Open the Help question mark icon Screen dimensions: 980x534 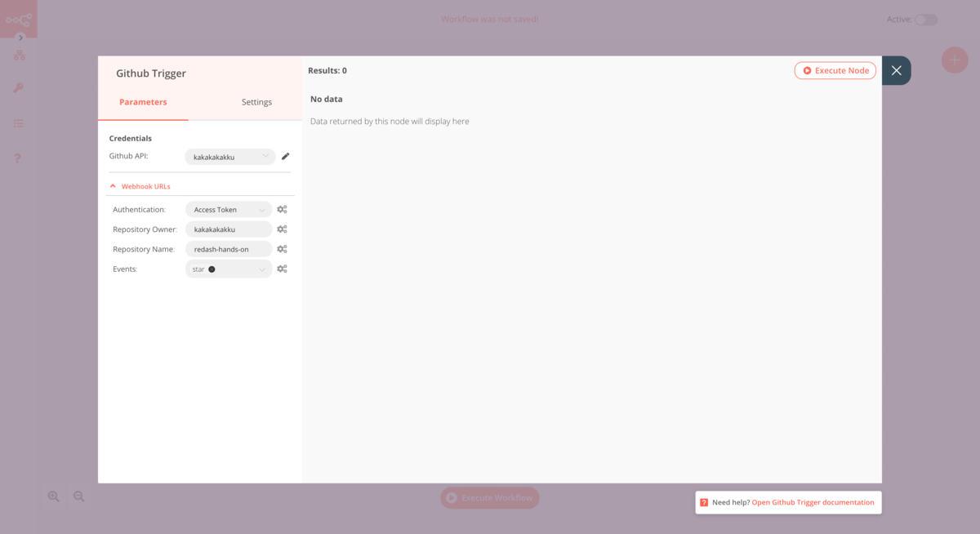tap(18, 158)
